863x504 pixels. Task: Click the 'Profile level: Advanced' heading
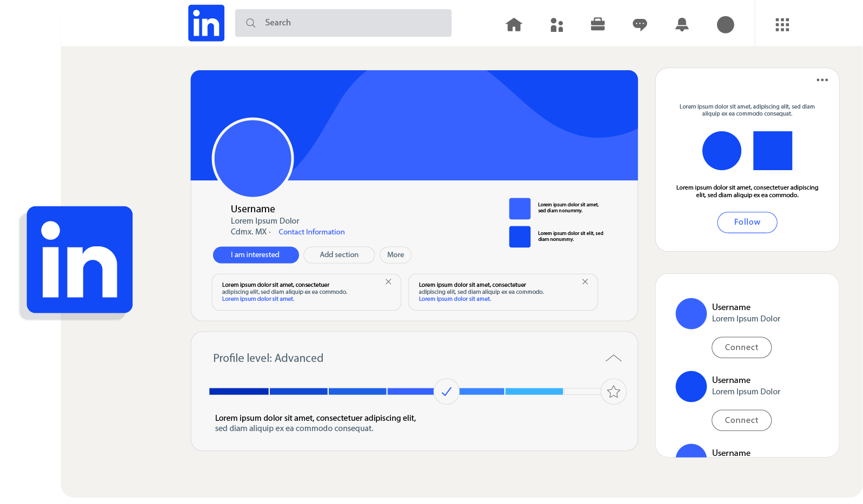click(x=268, y=358)
